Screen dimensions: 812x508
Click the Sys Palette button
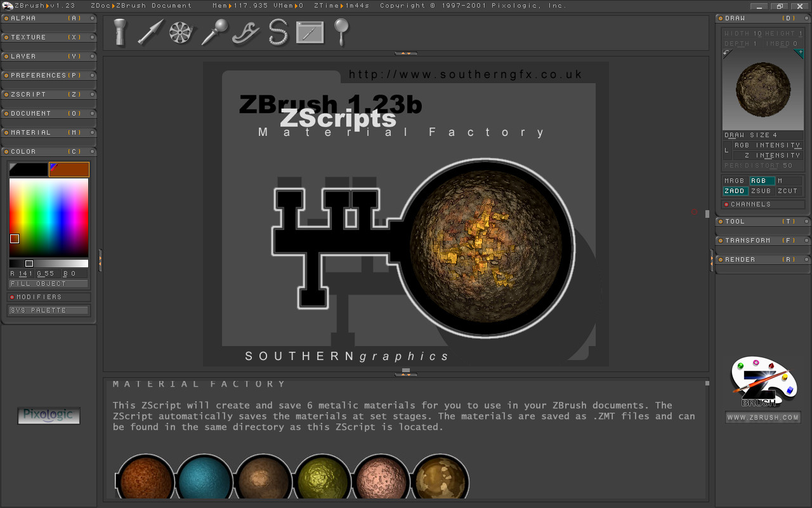click(x=49, y=311)
